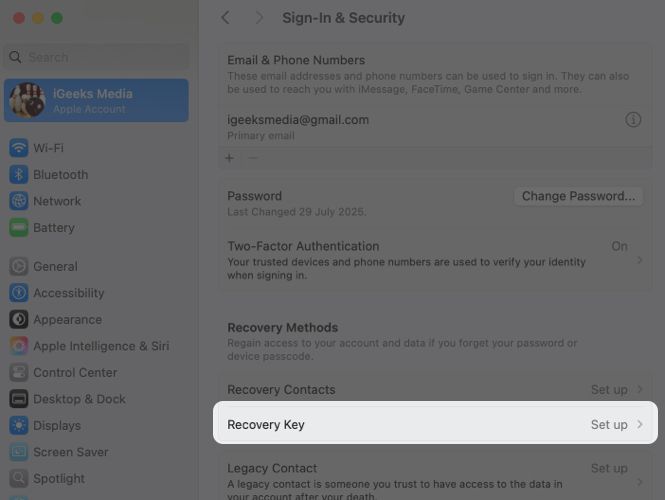The width and height of the screenshot is (665, 500).
Task: Open Wi-Fi settings label
Action: pyautogui.click(x=48, y=148)
